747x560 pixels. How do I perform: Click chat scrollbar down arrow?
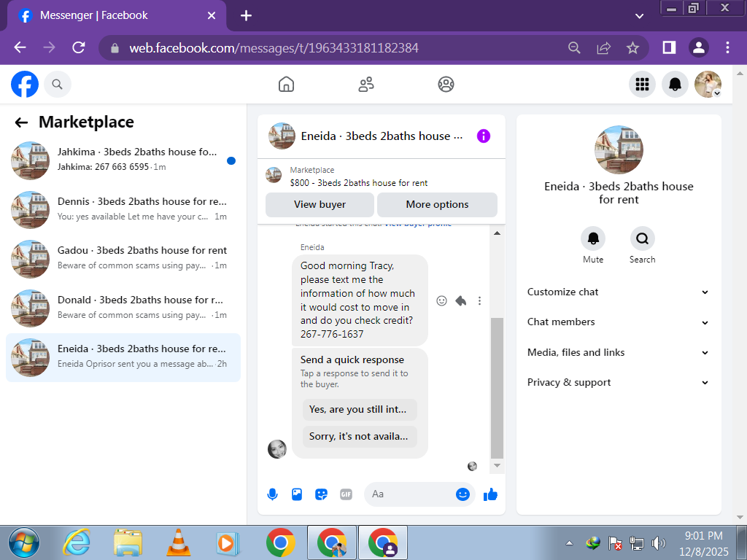(x=497, y=466)
